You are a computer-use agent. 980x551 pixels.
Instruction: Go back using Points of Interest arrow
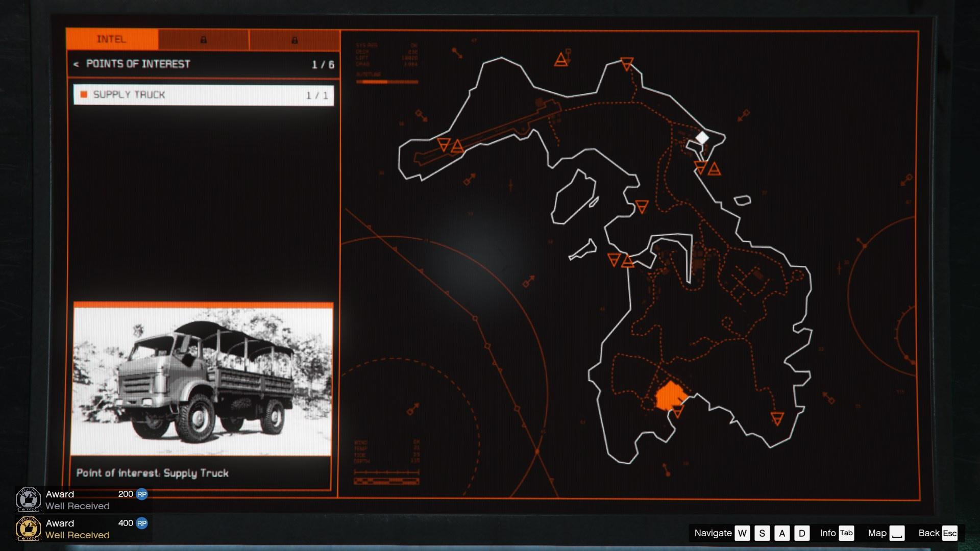76,64
